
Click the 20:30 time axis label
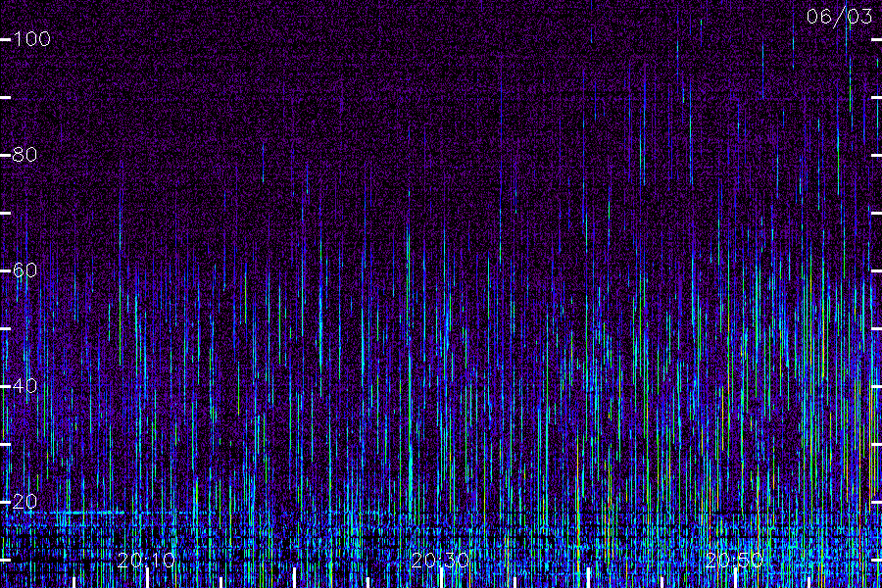coord(440,561)
